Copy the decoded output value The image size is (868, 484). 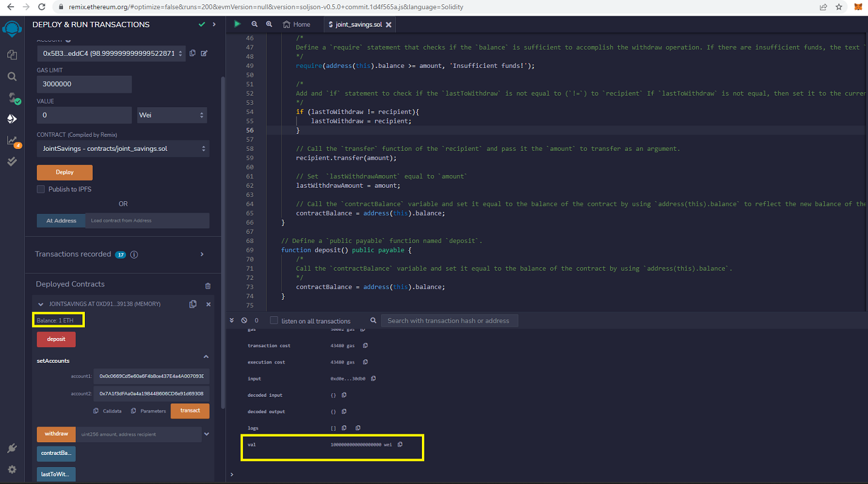coord(344,411)
